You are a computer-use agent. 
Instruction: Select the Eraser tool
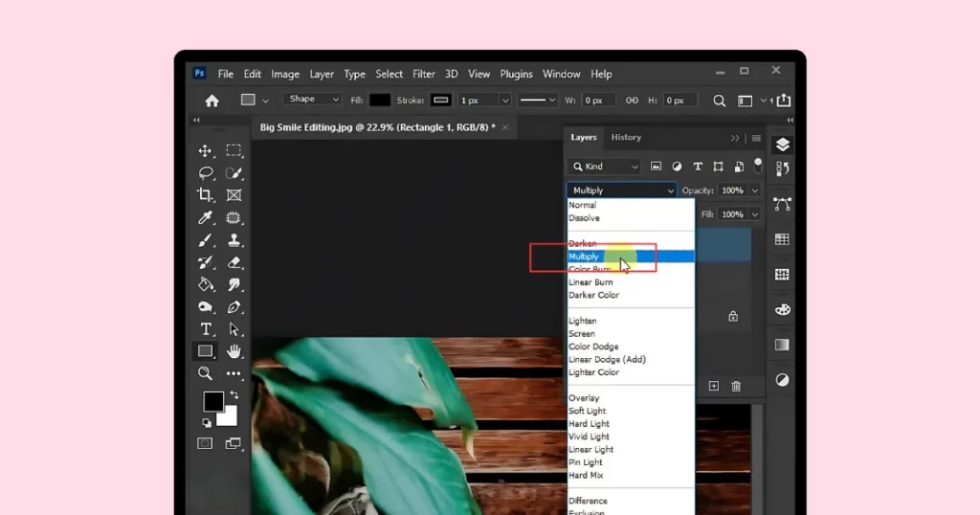pyautogui.click(x=234, y=262)
